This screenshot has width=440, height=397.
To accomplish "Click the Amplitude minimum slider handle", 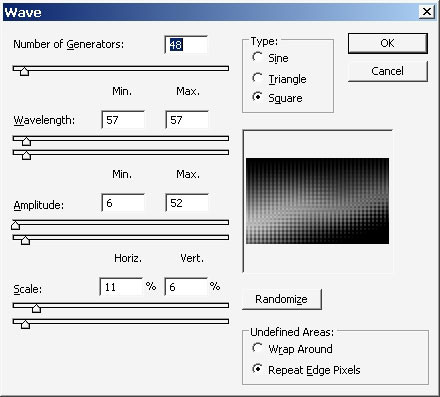I will pyautogui.click(x=15, y=225).
